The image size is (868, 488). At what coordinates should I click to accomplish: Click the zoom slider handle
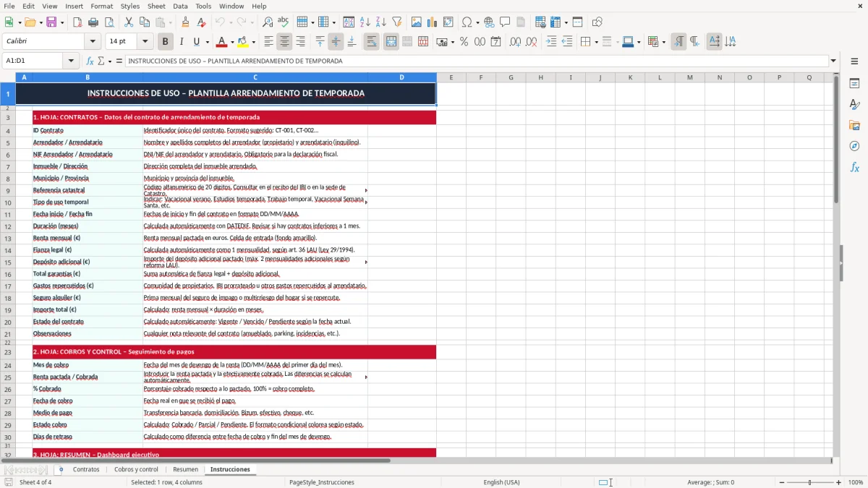click(810, 482)
